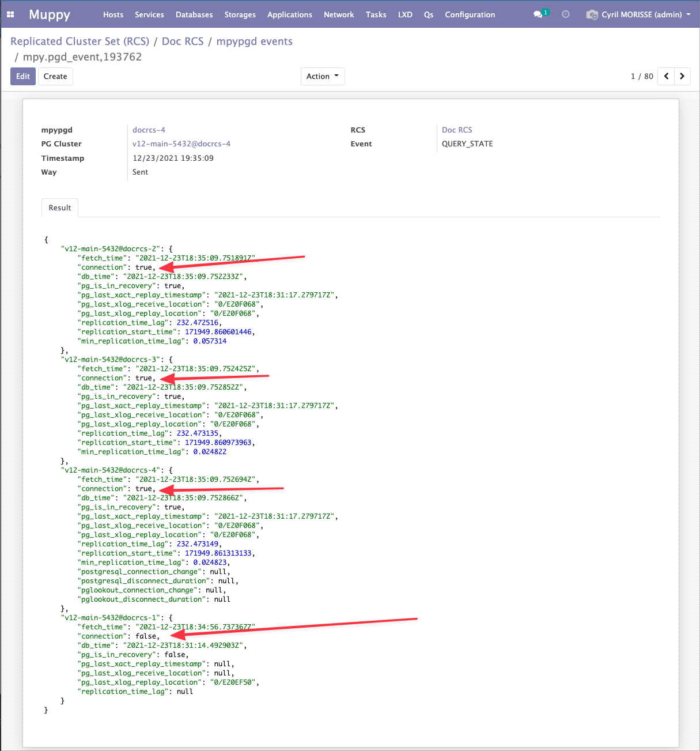Open the conversations chat icon
700x751 pixels.
(x=538, y=14)
